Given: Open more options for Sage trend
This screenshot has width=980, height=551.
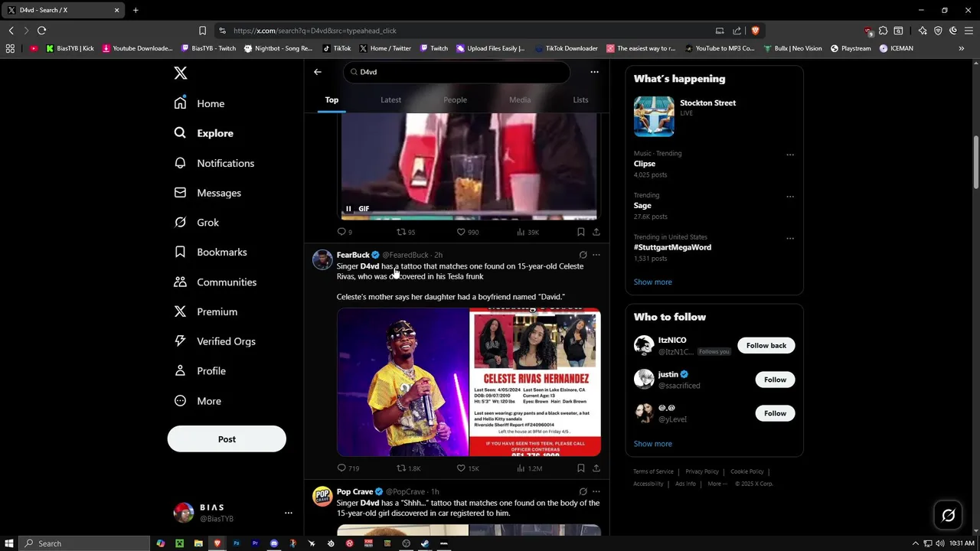Looking at the screenshot, I should (x=790, y=197).
